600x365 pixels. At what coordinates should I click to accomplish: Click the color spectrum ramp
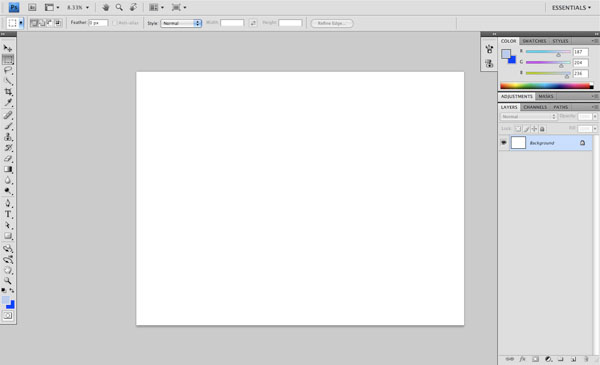pyautogui.click(x=547, y=86)
